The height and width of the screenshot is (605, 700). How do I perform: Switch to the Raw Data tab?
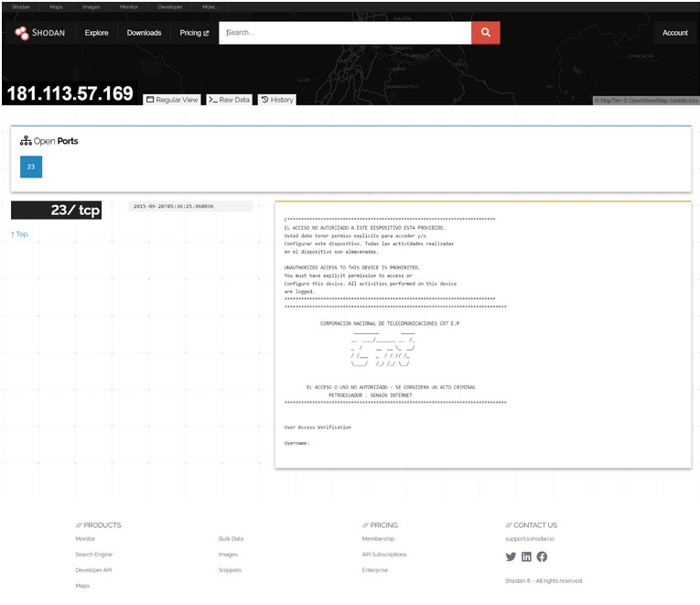tap(229, 100)
